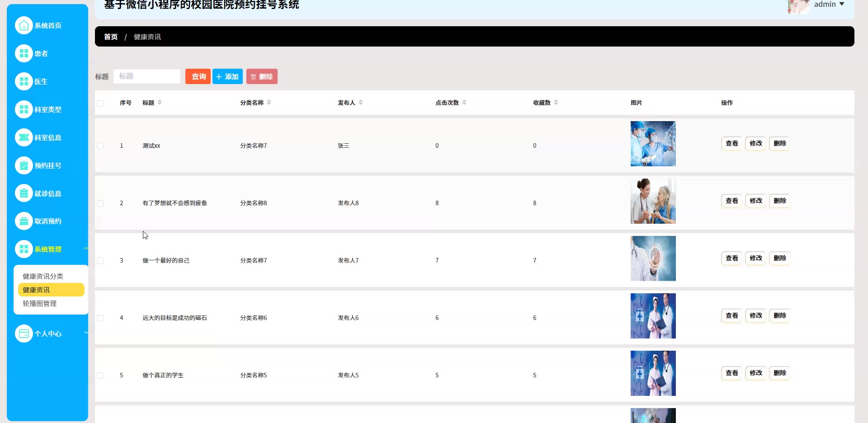Collapse the 系统管理 submenu arrow
The width and height of the screenshot is (868, 423).
[x=85, y=249]
